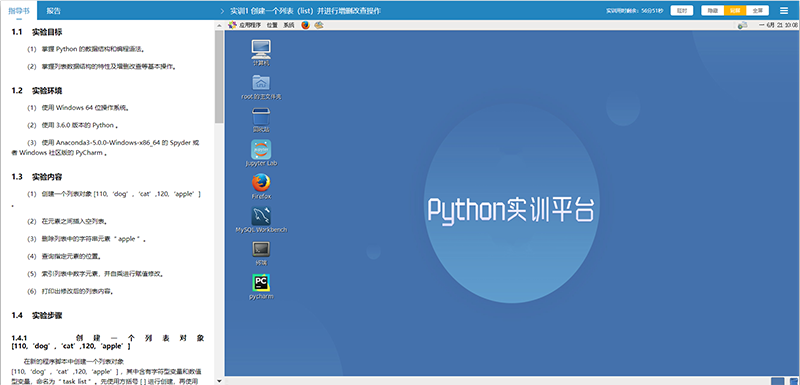Image resolution: width=800 pixels, height=385 pixels.
Task: Click the trash applet in bottom panel
Action: click(x=794, y=381)
